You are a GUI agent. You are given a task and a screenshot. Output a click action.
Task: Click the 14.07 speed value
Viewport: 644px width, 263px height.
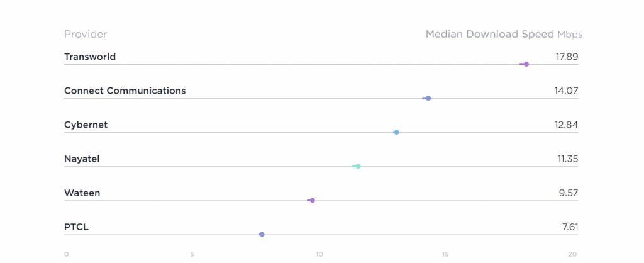click(x=566, y=91)
